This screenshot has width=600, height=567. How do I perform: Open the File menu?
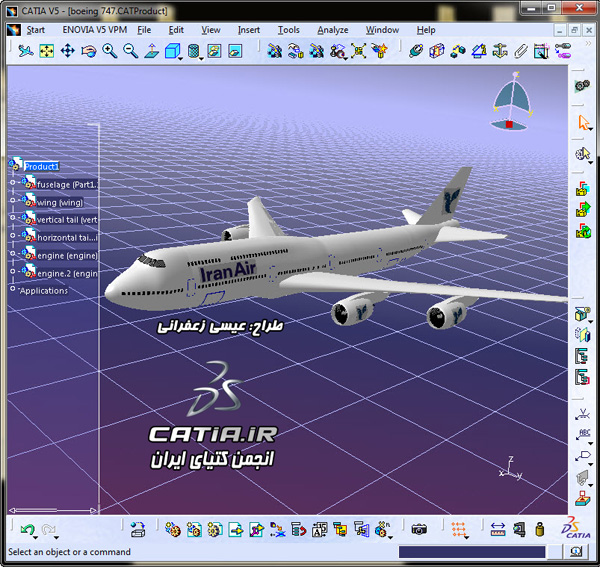click(144, 30)
